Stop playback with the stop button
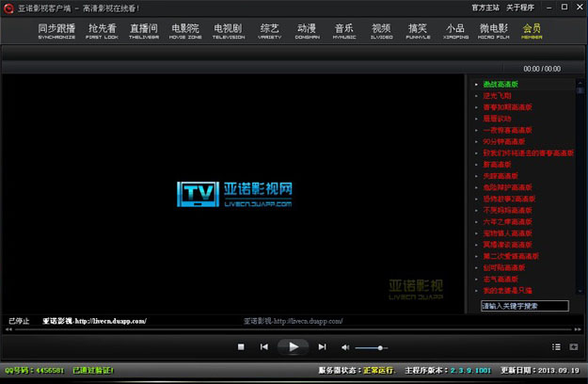The height and width of the screenshot is (384, 588). (241, 347)
